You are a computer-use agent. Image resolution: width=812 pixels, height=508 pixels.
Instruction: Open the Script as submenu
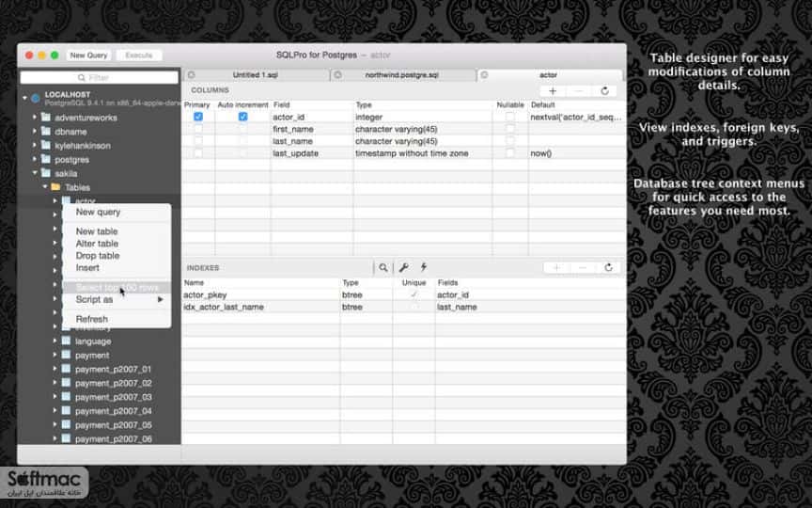point(117,299)
